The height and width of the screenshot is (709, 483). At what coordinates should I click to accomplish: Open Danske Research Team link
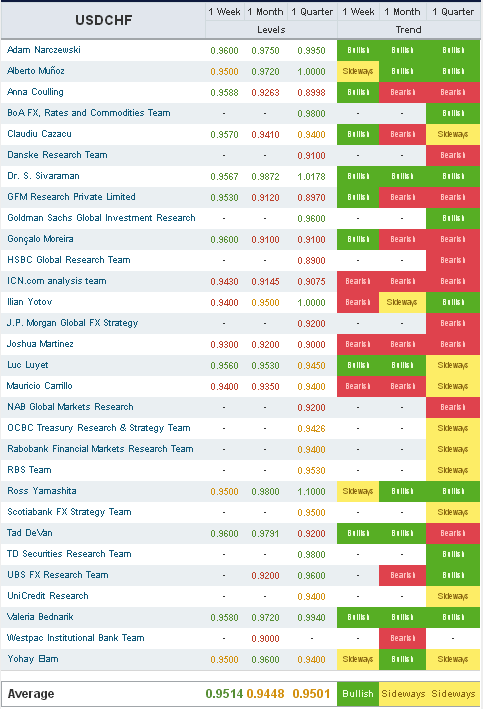tap(57, 155)
